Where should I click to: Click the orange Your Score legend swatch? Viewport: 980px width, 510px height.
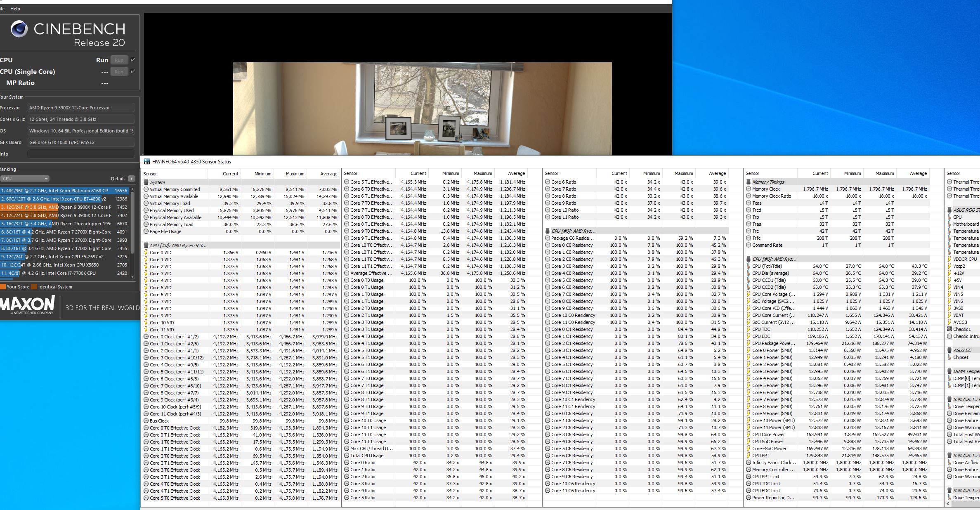(3, 287)
